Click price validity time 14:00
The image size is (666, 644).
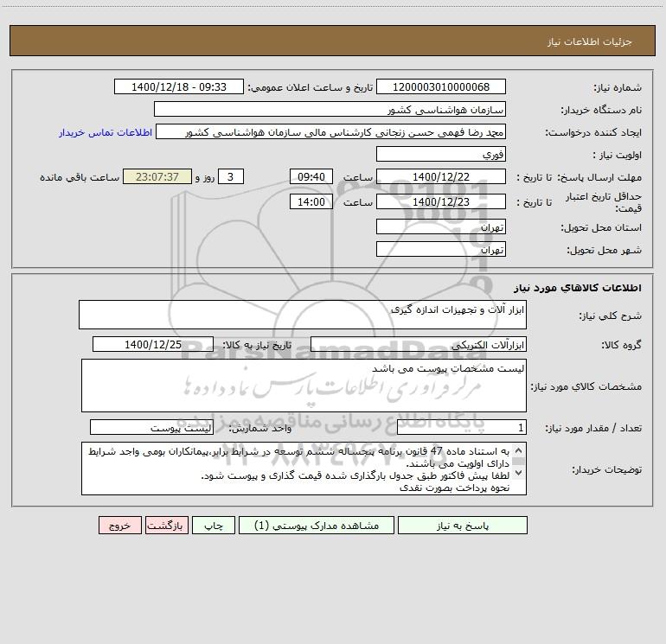pos(311,201)
